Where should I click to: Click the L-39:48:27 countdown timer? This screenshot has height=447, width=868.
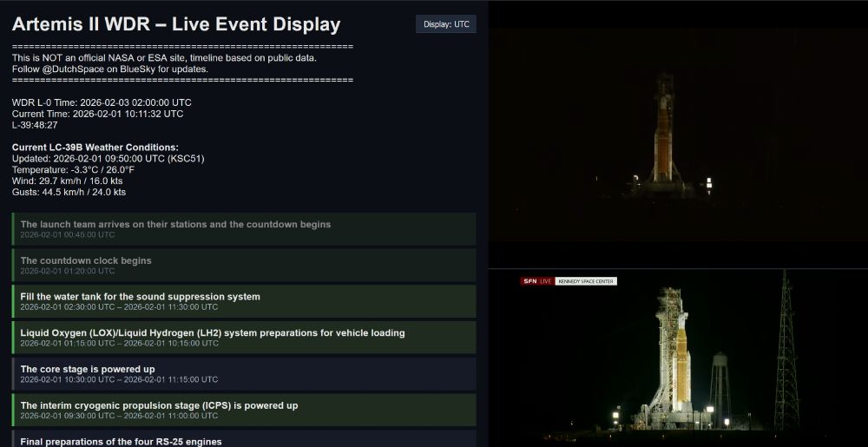click(35, 125)
